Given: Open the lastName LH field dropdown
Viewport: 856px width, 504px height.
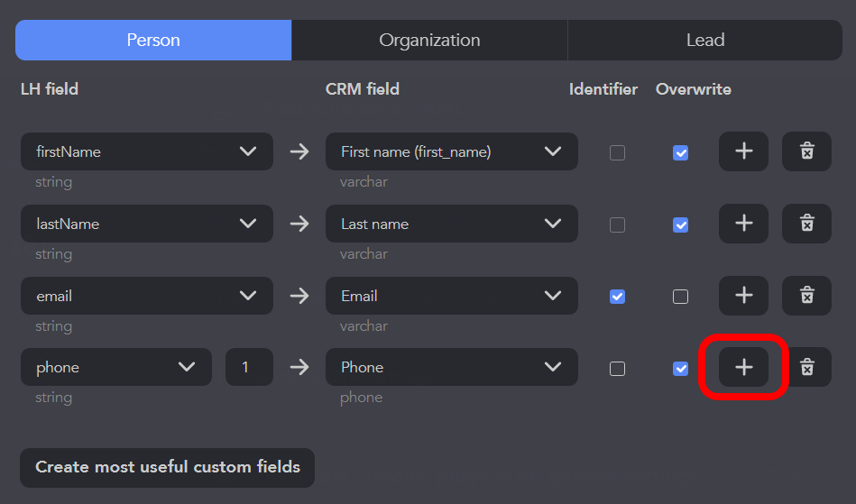Looking at the screenshot, I should [147, 224].
